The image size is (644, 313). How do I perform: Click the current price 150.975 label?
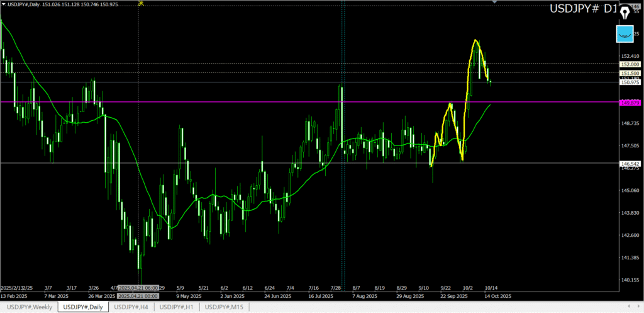630,83
